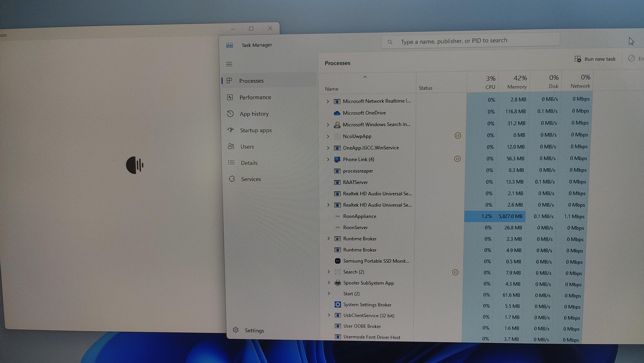644x363 pixels.
Task: Expand the Spooler SubSystem App row
Action: (329, 283)
